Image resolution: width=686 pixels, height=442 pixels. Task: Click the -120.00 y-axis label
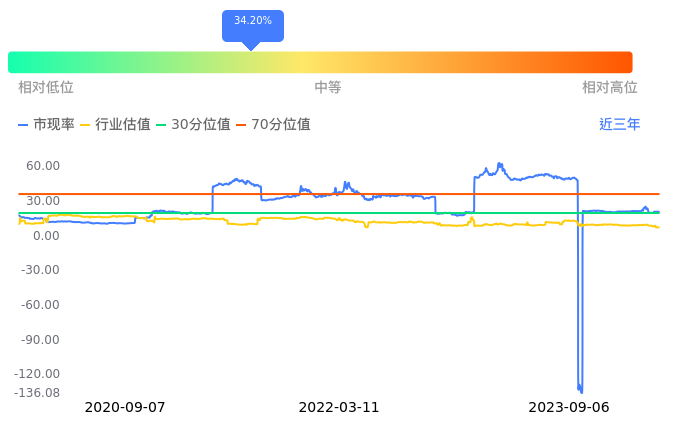[38, 375]
